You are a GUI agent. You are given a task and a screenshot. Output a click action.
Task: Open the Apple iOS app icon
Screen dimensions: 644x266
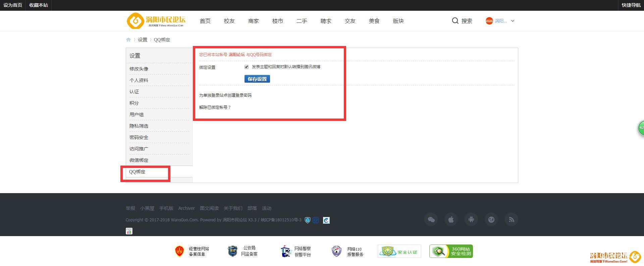tap(451, 220)
